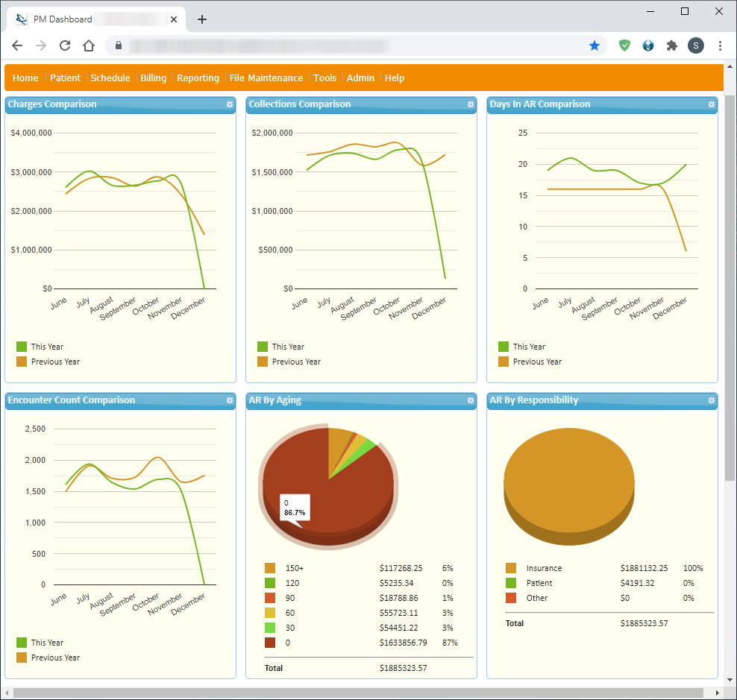Bookmark the page using the star icon
The width and height of the screenshot is (737, 700).
click(x=595, y=45)
